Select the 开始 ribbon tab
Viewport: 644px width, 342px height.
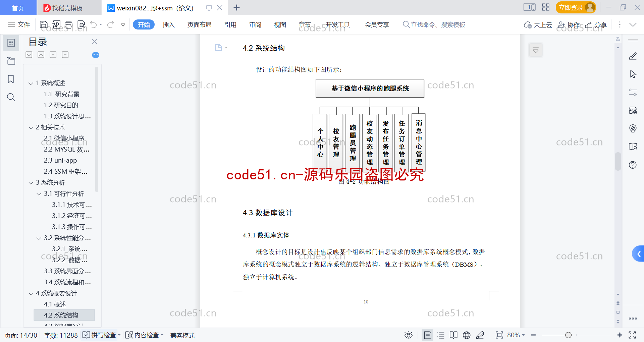(144, 24)
